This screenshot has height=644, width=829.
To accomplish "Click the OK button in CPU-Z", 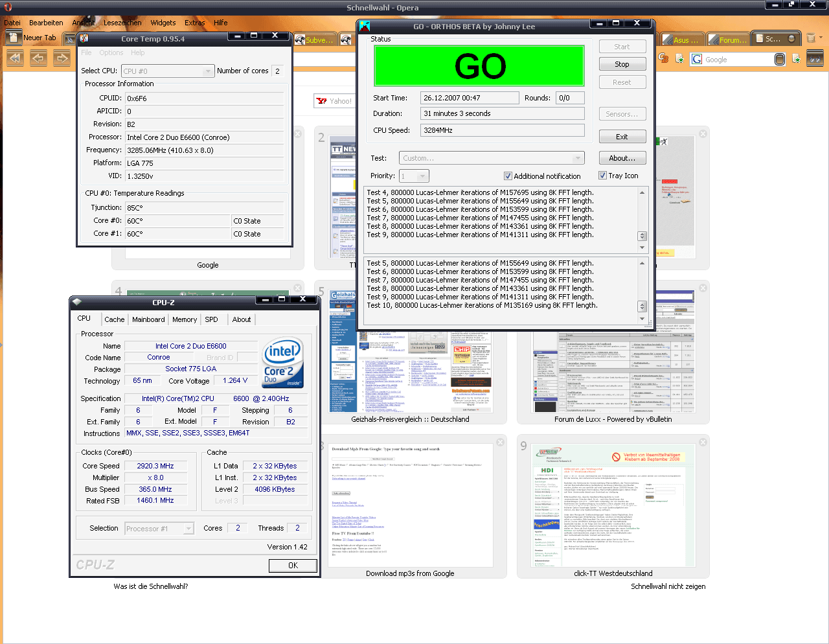I will (293, 566).
